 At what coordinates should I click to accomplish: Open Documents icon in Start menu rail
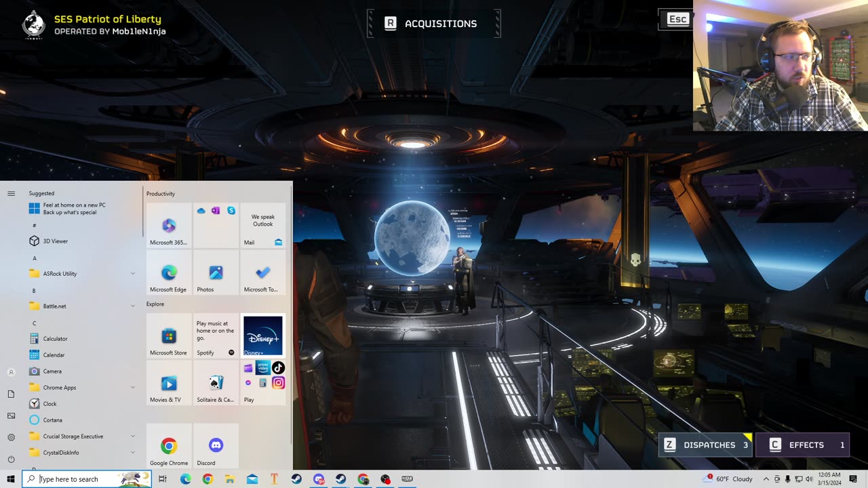11,394
